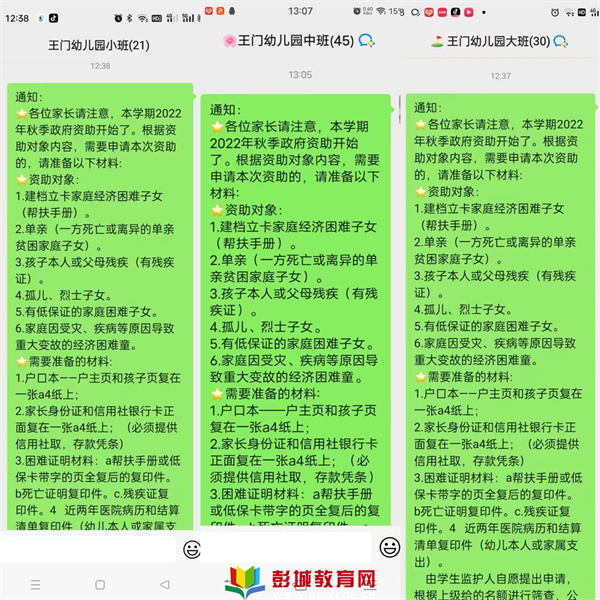The height and width of the screenshot is (600, 600).
Task: Tap the Wi-Fi icon in the 中班 status bar
Action: [381, 11]
